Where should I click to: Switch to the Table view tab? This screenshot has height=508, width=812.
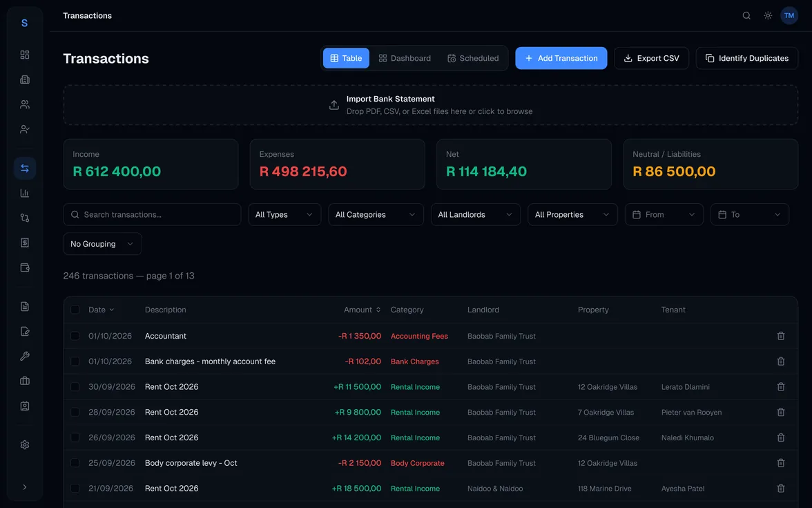click(x=346, y=58)
